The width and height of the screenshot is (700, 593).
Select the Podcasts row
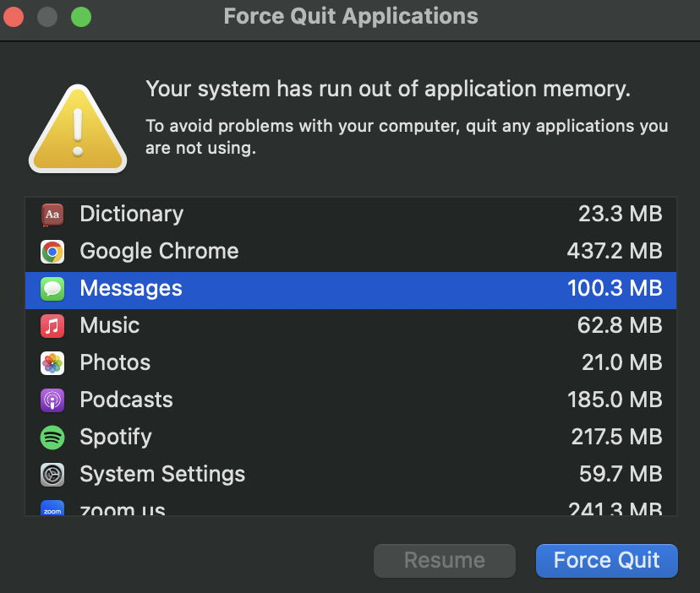pyautogui.click(x=338, y=400)
